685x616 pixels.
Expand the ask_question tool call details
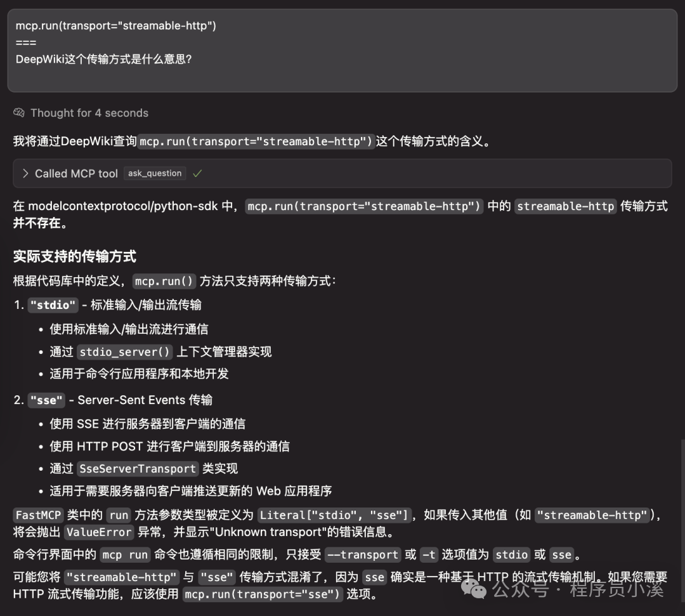point(154,173)
